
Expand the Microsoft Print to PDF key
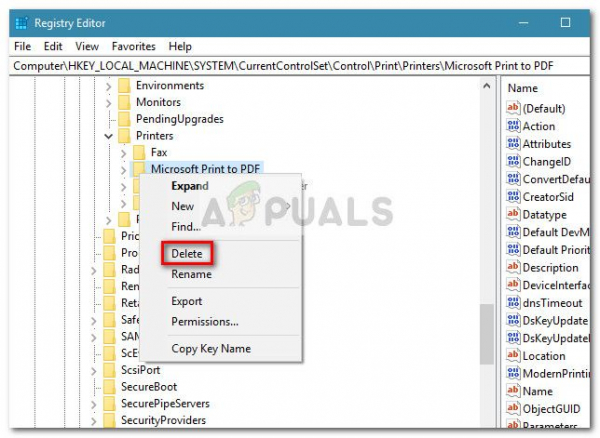[x=123, y=170]
